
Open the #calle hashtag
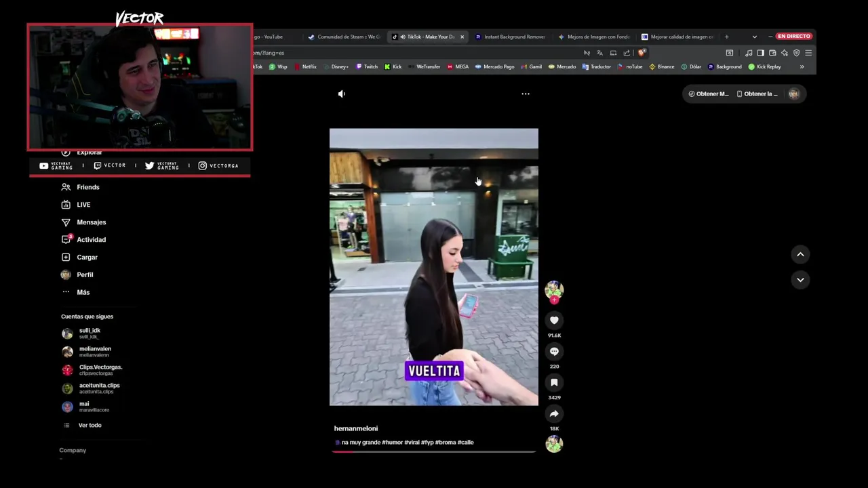[x=466, y=442]
